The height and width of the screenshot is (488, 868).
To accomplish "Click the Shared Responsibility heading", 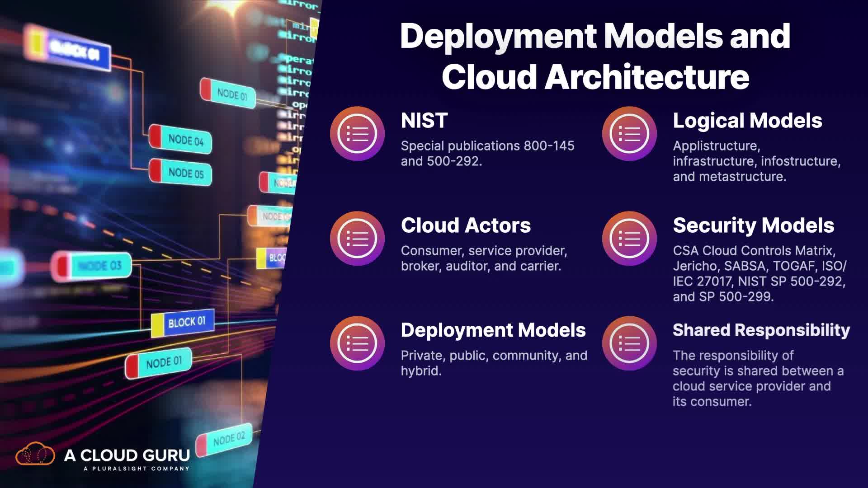I will 761,330.
